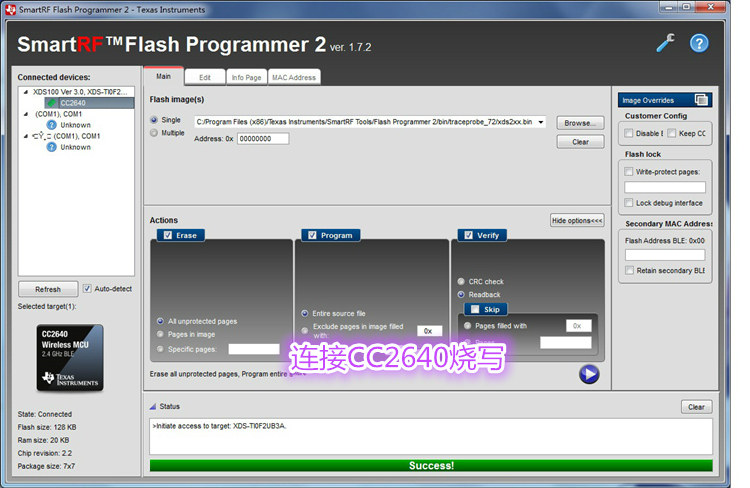Click the Image Overrides pop-out window icon
The width and height of the screenshot is (750, 488).
click(x=701, y=100)
